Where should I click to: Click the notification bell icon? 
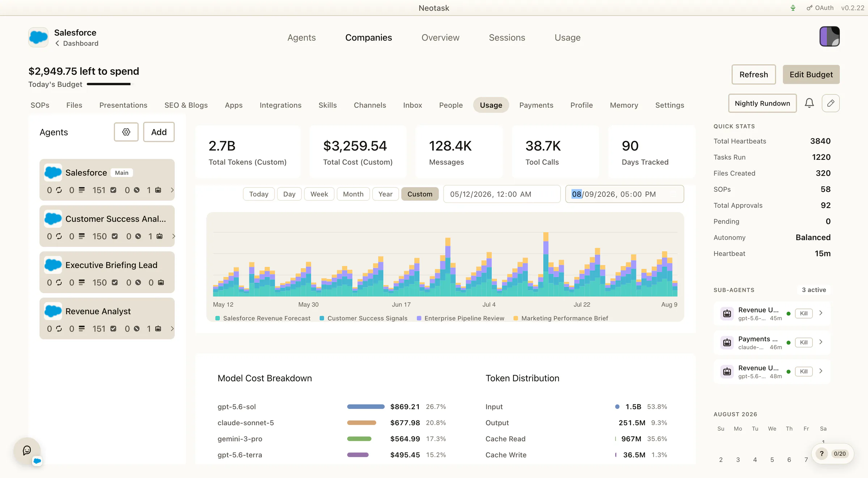tap(809, 103)
